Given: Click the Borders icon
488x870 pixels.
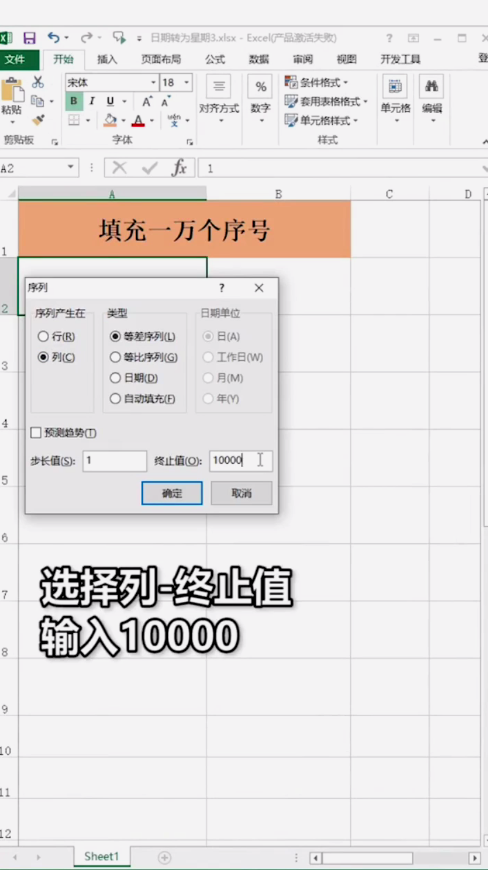Looking at the screenshot, I should pos(74,120).
